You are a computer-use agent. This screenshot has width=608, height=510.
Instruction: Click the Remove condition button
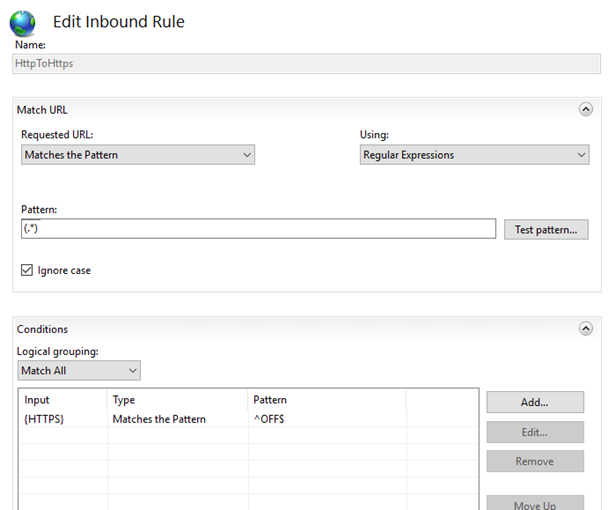click(535, 461)
